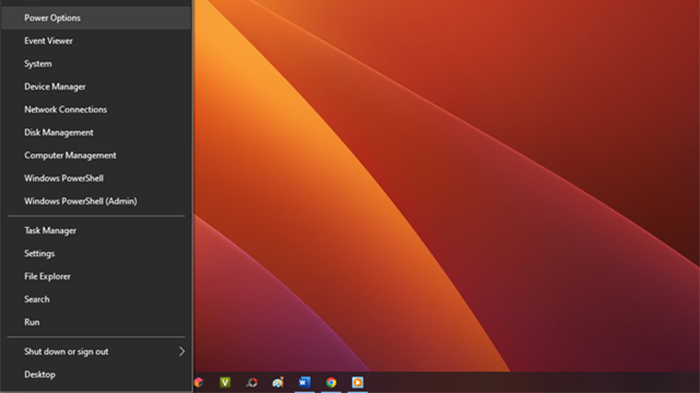Launch Windows PowerShell (non-admin)
700x393 pixels.
coord(96,178)
